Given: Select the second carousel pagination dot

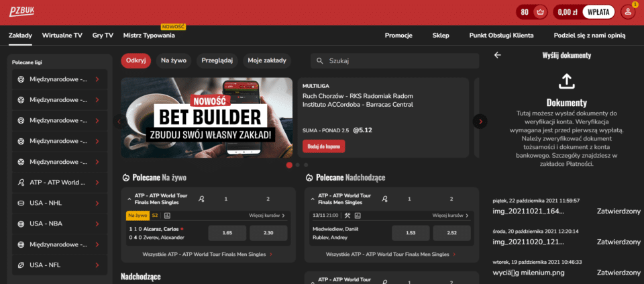Looking at the screenshot, I should pos(297,164).
